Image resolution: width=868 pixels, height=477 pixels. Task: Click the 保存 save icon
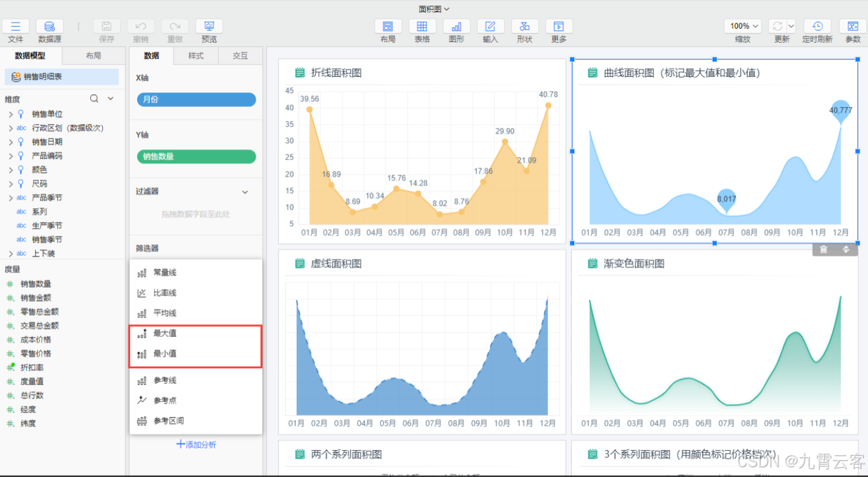click(x=107, y=26)
